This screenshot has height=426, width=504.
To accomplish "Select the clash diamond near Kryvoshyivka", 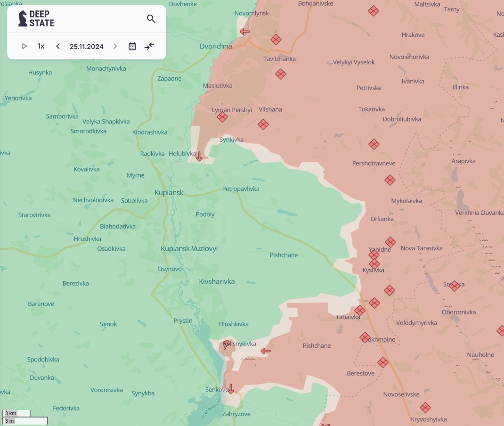I will (425, 409).
